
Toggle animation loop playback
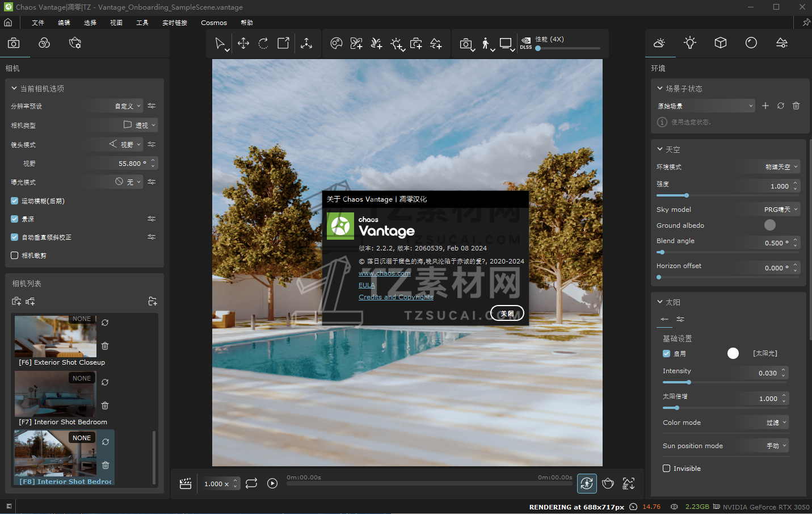(251, 483)
